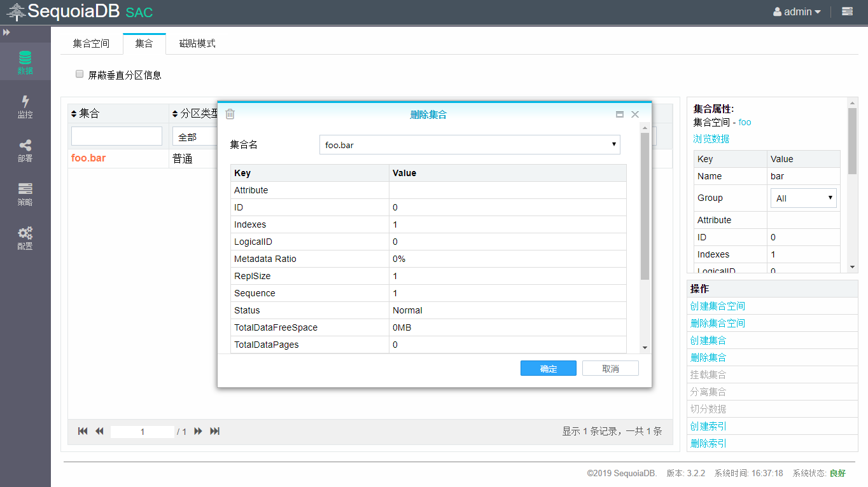Click 切分数据 operation
The width and height of the screenshot is (868, 487).
pyautogui.click(x=708, y=409)
